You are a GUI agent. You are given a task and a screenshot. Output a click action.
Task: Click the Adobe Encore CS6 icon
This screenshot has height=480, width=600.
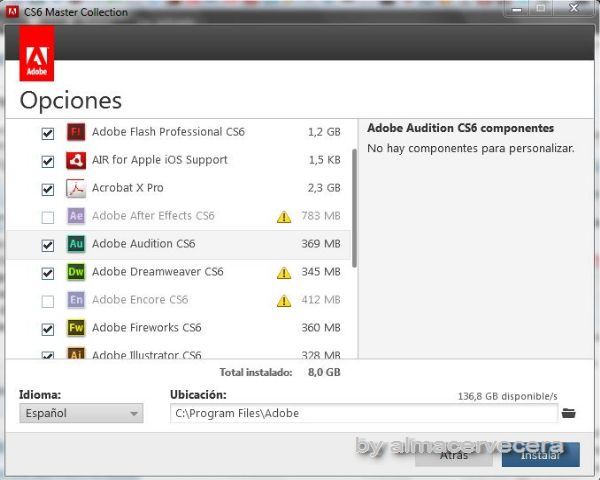[x=76, y=300]
